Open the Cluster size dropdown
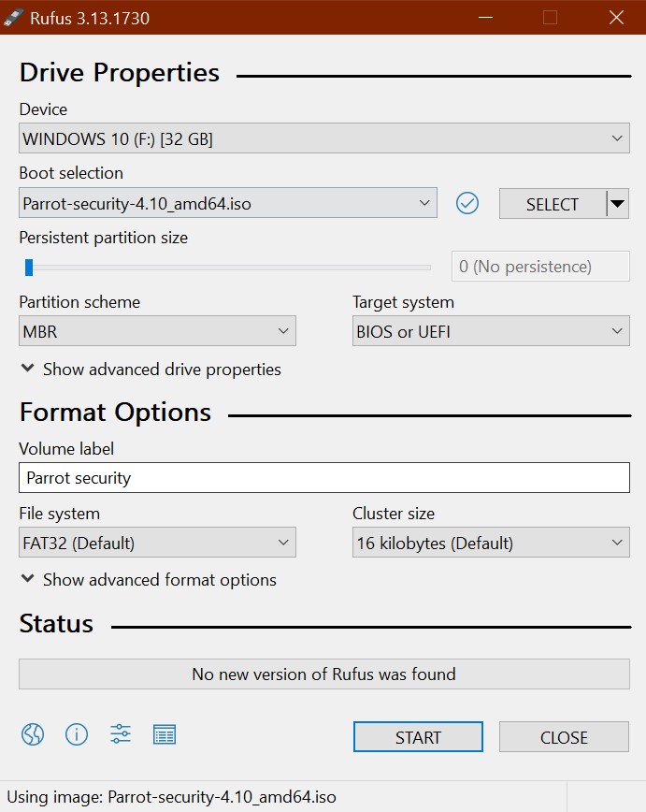 [491, 543]
